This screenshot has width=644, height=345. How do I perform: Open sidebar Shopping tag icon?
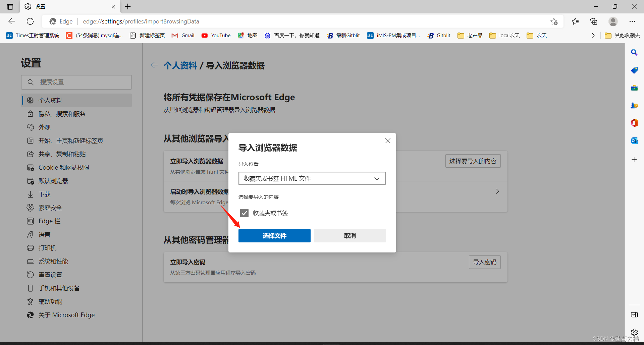pyautogui.click(x=634, y=70)
